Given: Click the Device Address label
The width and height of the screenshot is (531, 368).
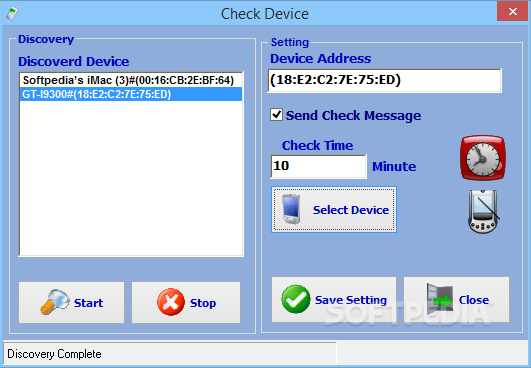Looking at the screenshot, I should pos(320,59).
